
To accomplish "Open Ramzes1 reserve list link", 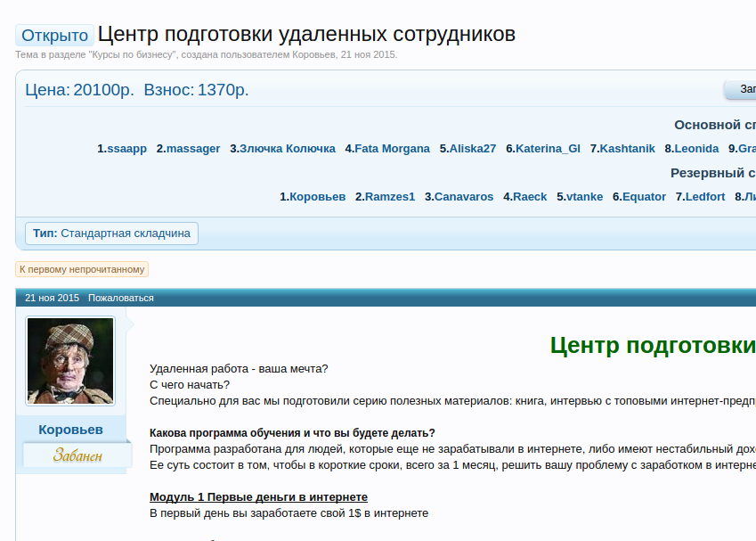I will tap(389, 197).
